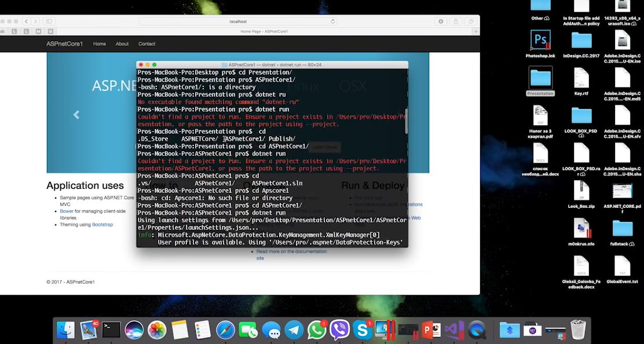Open WhatsApp from the Dock

pos(317,330)
